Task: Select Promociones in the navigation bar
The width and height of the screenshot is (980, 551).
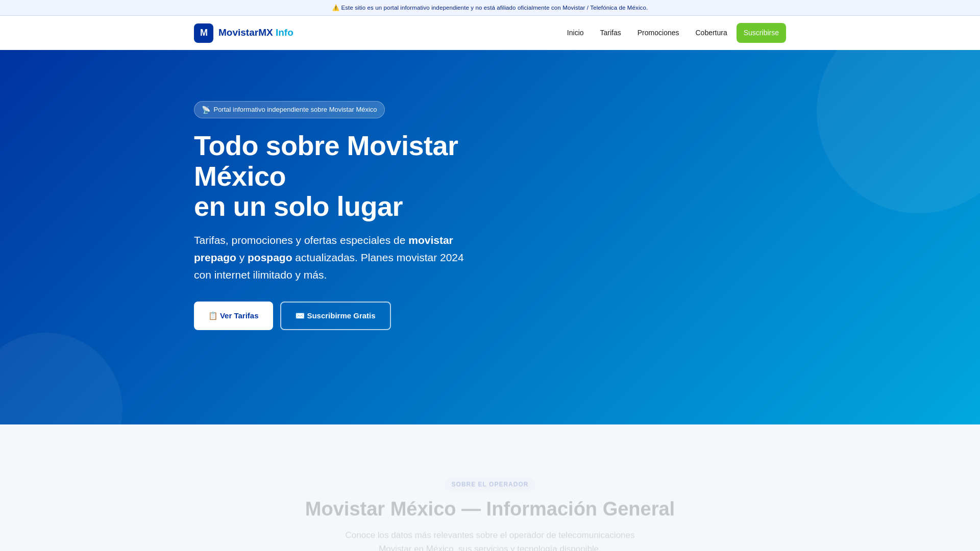Action: coord(658,33)
